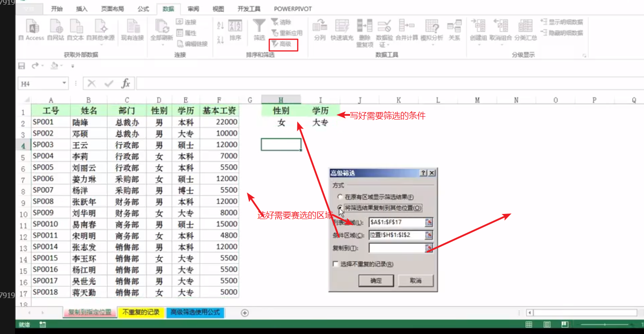Switch to the 审阅 (Review) tab
This screenshot has width=644, height=334.
(193, 9)
